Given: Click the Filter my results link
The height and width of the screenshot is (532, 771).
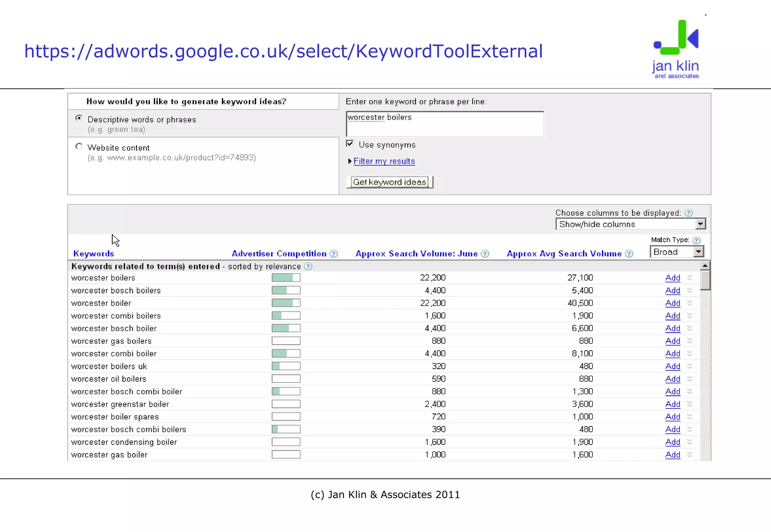Looking at the screenshot, I should [x=384, y=161].
